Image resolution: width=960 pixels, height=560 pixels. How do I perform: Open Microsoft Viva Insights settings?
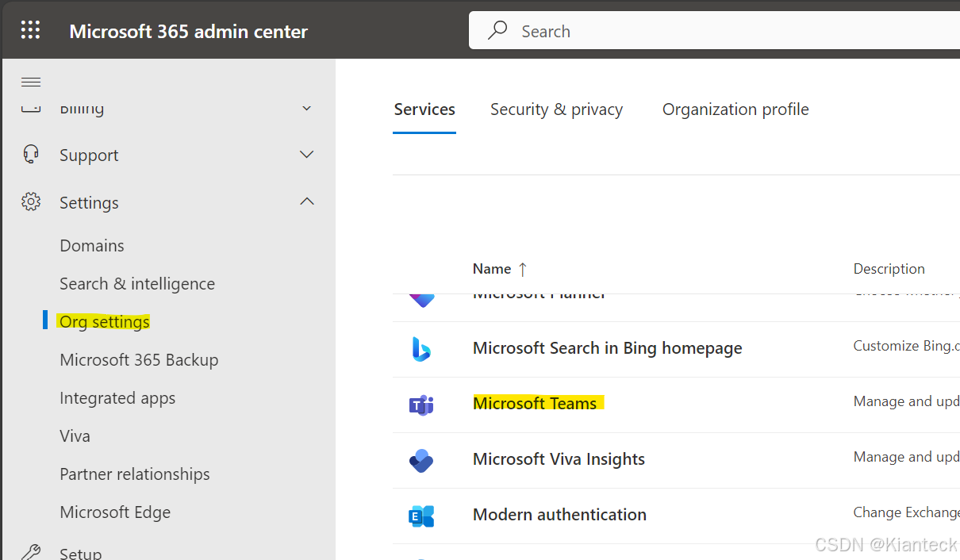tap(559, 459)
